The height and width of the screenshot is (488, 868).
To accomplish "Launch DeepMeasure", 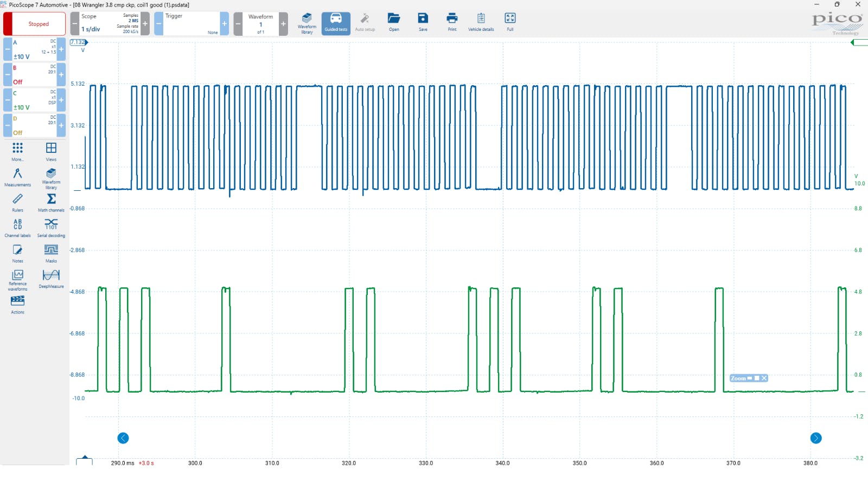I will tap(50, 278).
